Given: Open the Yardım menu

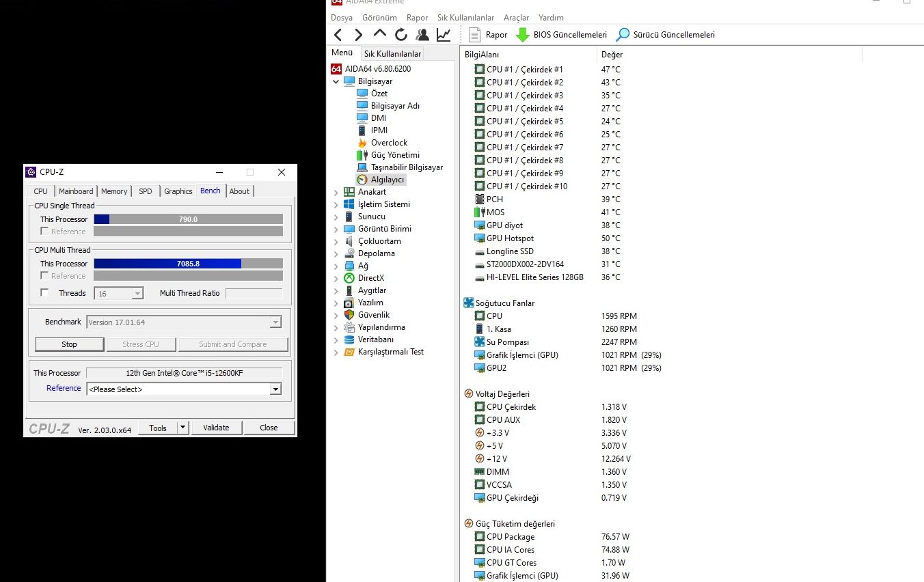Looking at the screenshot, I should click(552, 18).
